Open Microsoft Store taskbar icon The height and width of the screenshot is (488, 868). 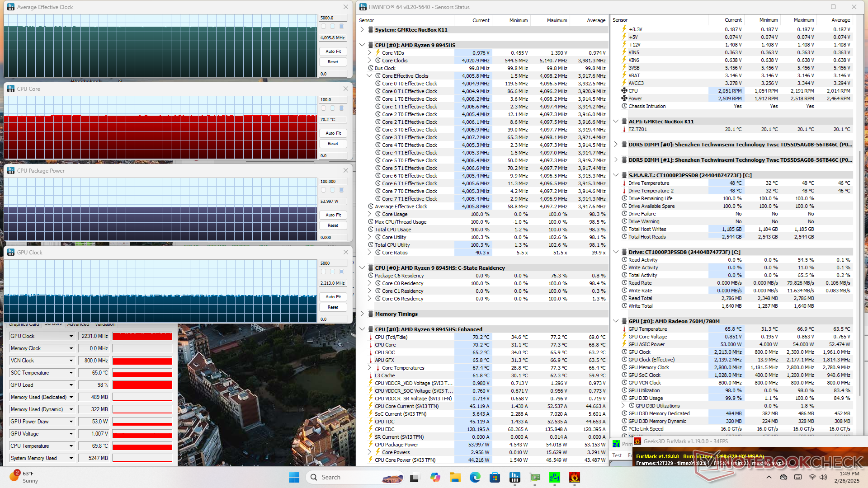495,477
